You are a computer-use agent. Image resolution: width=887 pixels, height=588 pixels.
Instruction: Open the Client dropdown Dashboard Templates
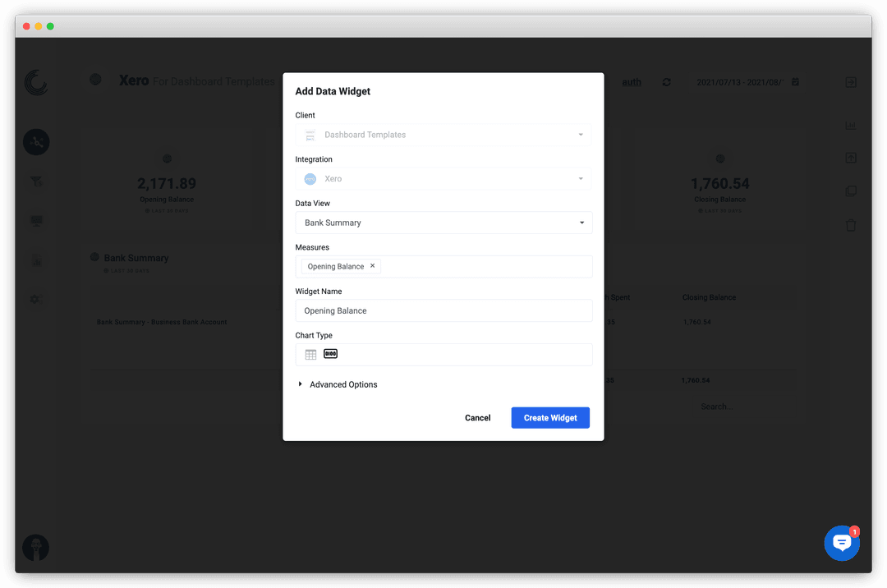tap(443, 135)
